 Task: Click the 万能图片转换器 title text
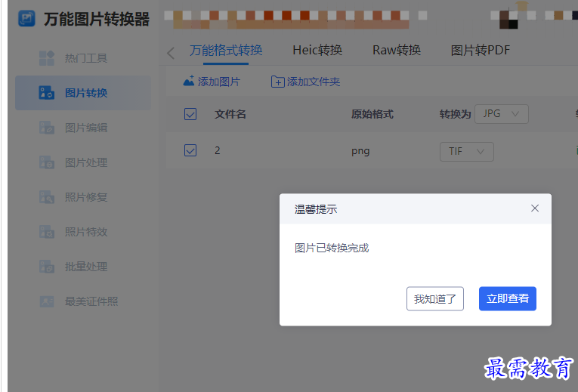click(97, 19)
